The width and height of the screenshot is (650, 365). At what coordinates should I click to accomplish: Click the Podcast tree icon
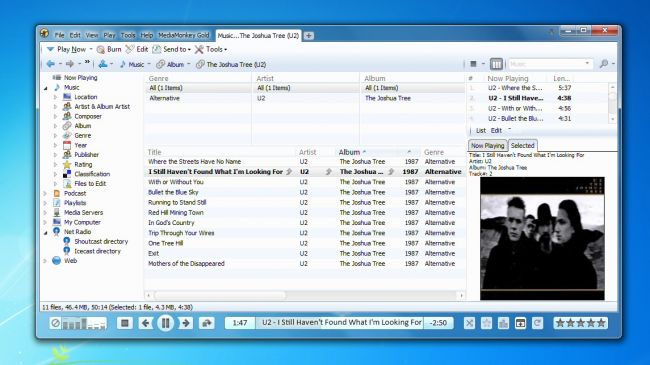[x=57, y=193]
